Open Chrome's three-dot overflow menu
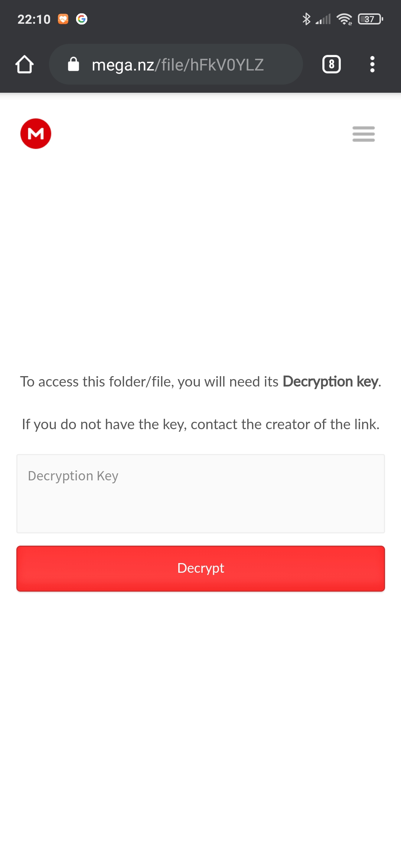The image size is (401, 868). coord(372,65)
